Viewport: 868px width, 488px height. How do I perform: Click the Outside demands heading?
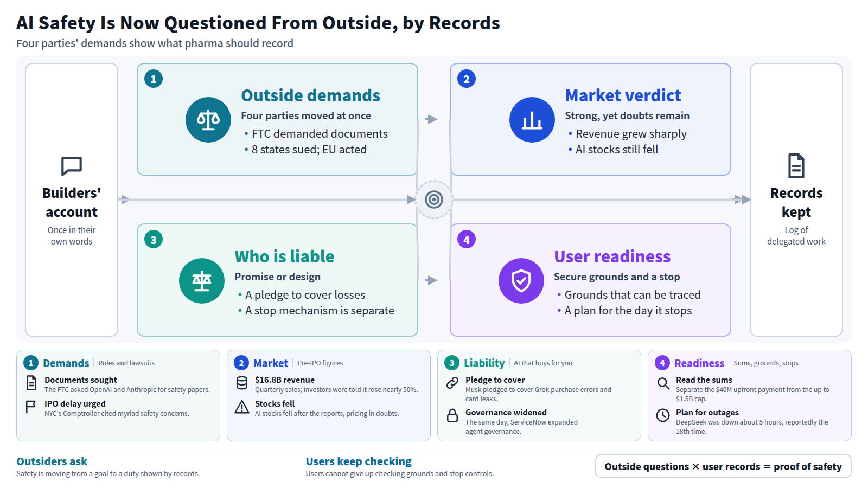(311, 95)
